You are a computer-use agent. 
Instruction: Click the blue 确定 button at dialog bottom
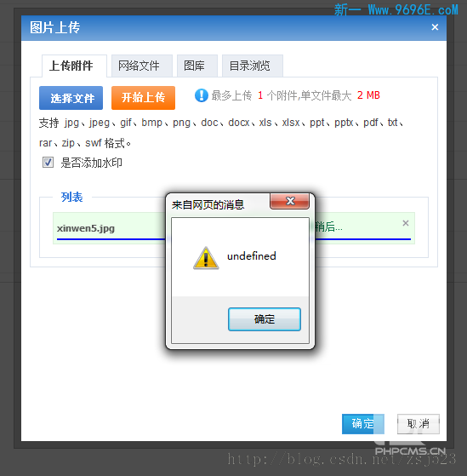point(363,424)
